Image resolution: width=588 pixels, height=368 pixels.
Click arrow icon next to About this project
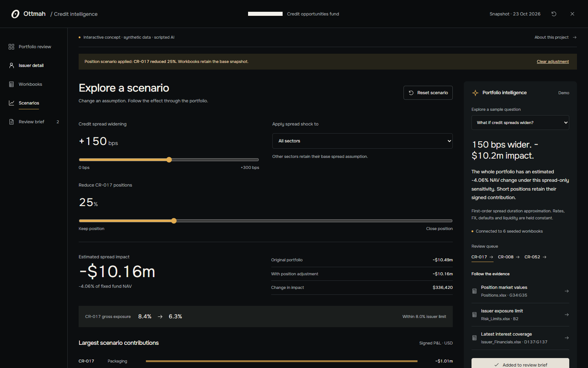pos(574,38)
